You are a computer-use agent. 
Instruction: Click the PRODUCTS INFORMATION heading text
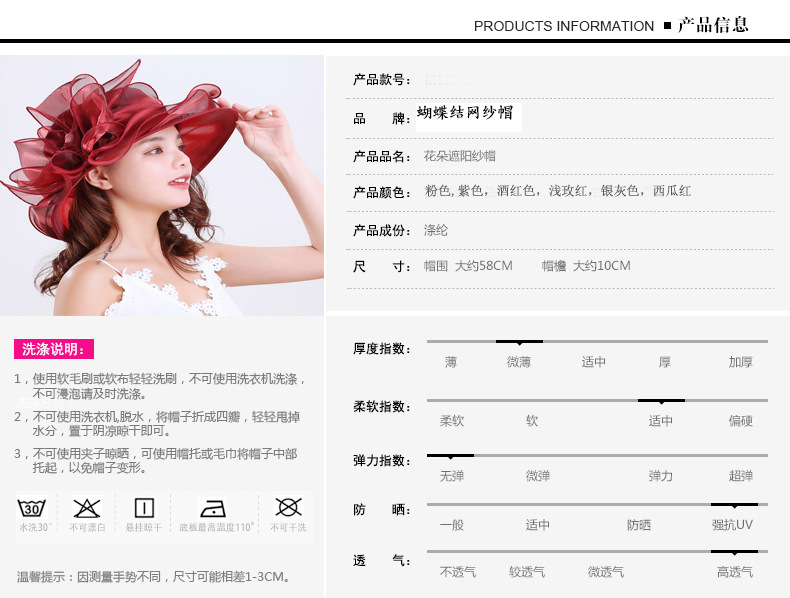coord(564,26)
